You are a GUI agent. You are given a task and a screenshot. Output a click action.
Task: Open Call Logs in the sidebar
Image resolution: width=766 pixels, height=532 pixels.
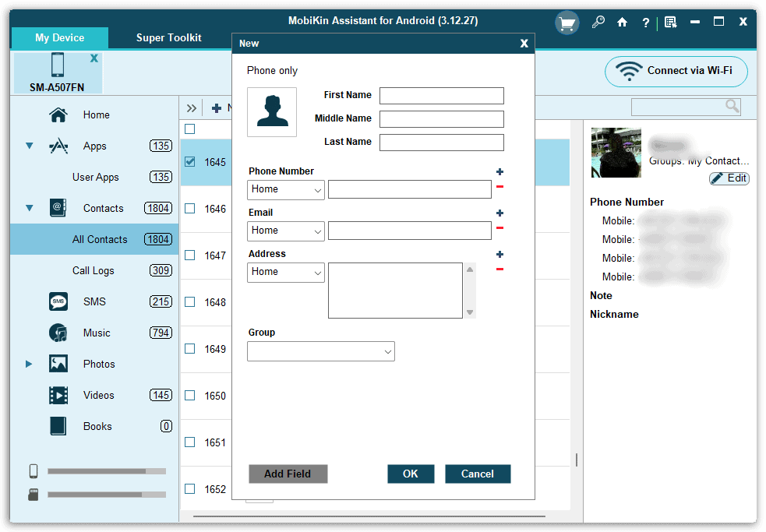click(x=95, y=270)
